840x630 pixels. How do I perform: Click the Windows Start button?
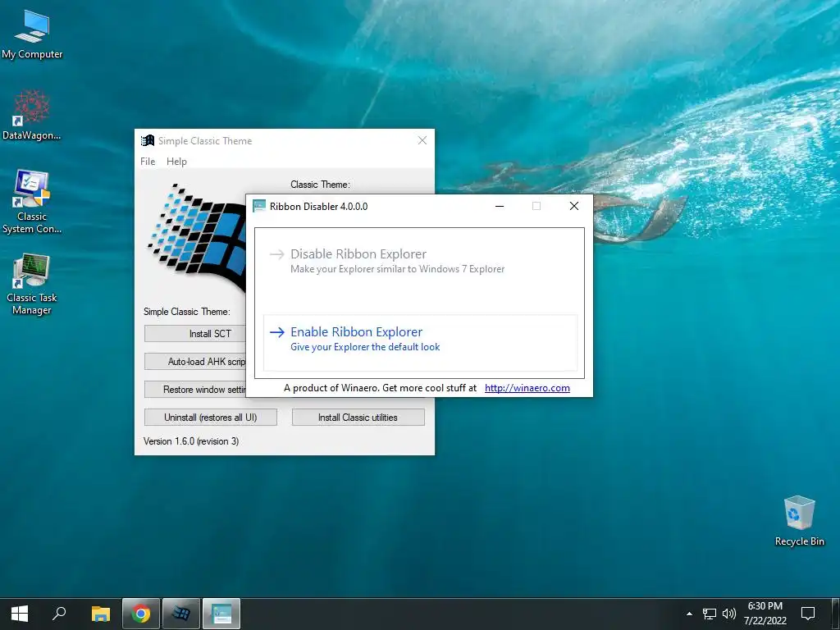20,614
